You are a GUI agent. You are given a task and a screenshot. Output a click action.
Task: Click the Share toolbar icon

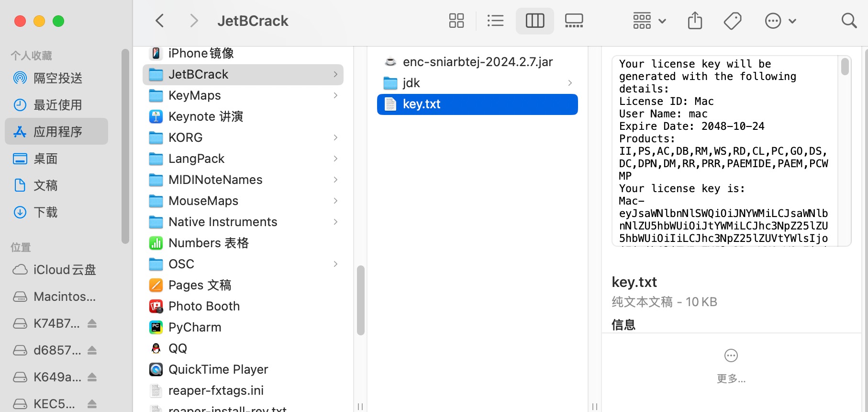click(x=695, y=21)
